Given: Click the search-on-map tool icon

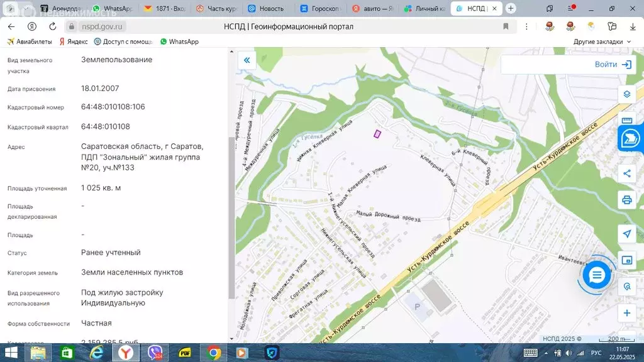Looking at the screenshot, I should tap(627, 287).
